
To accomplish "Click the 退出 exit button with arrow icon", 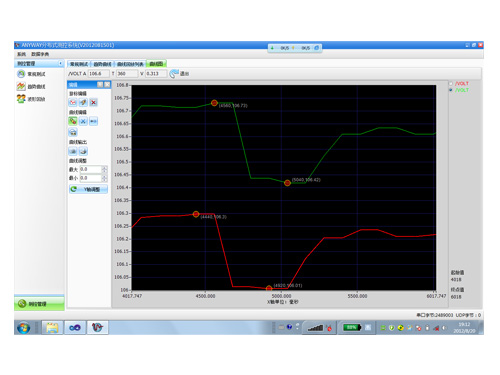I will pyautogui.click(x=179, y=74).
